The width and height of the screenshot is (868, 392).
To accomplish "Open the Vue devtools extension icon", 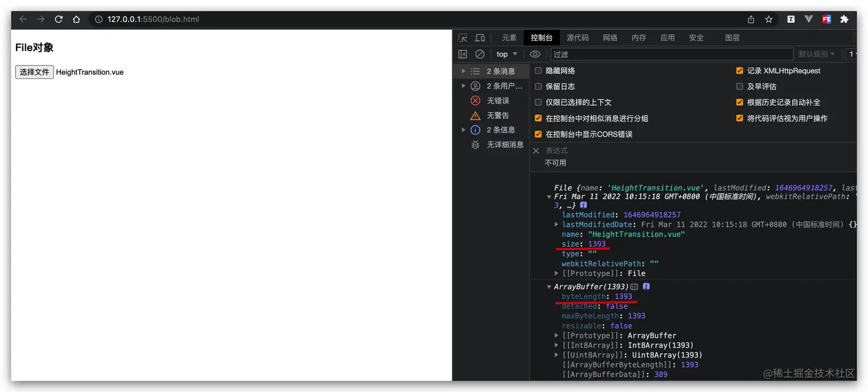I will [809, 19].
